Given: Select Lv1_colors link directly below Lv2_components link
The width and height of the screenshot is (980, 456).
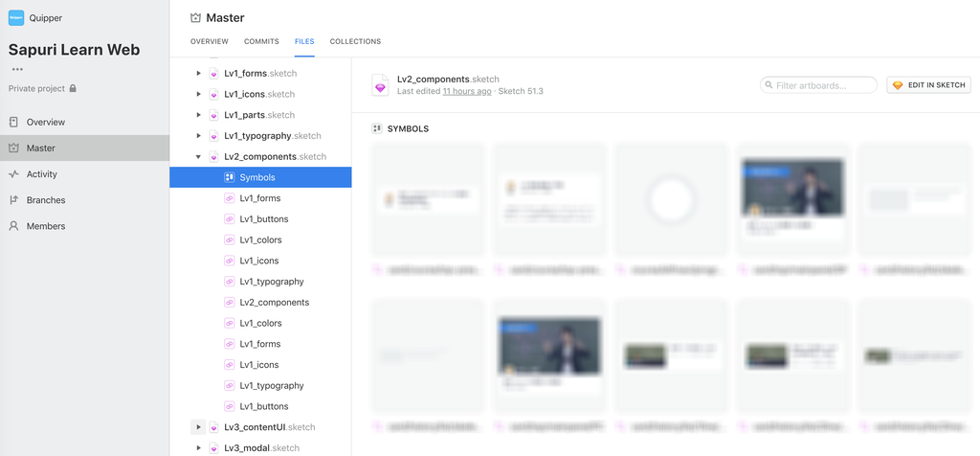Looking at the screenshot, I should click(260, 323).
